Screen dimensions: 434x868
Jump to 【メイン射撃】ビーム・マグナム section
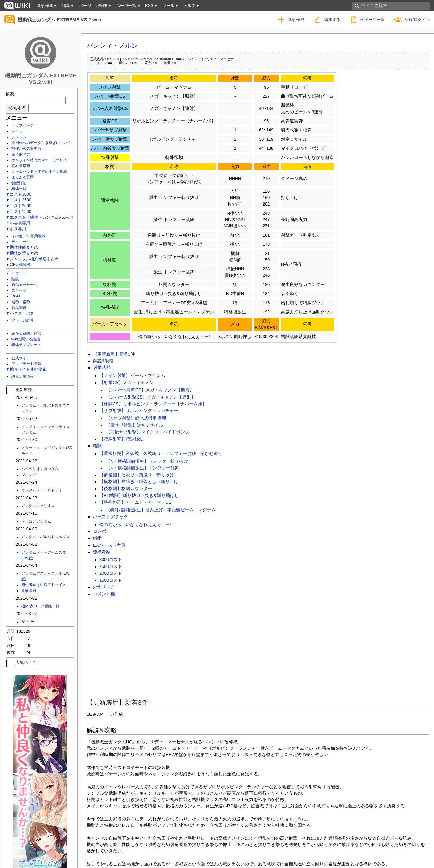(132, 376)
